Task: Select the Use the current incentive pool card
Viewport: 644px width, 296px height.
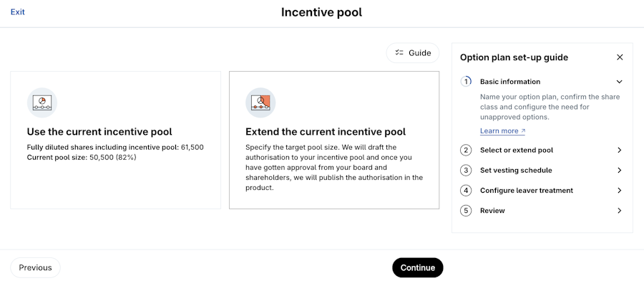Action: (x=115, y=140)
